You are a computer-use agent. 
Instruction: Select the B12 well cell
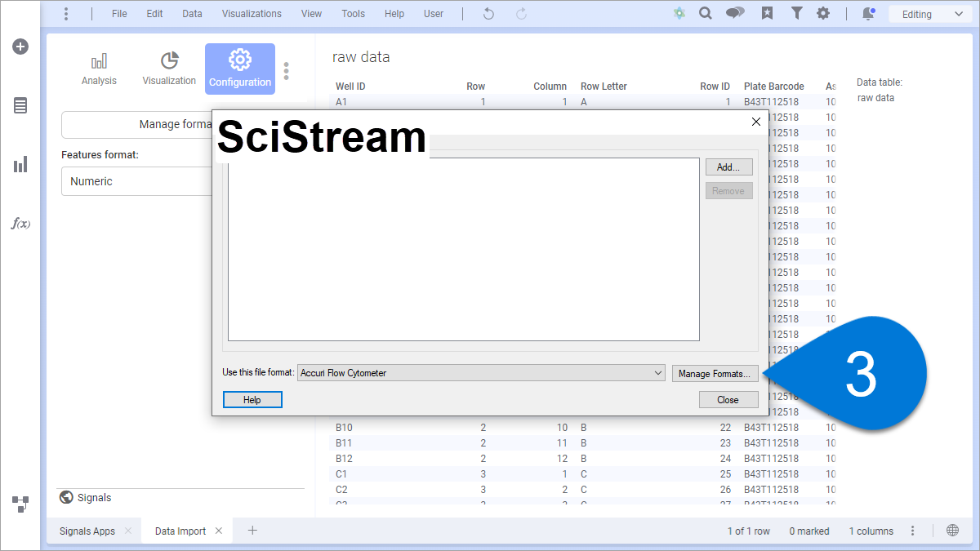(344, 459)
